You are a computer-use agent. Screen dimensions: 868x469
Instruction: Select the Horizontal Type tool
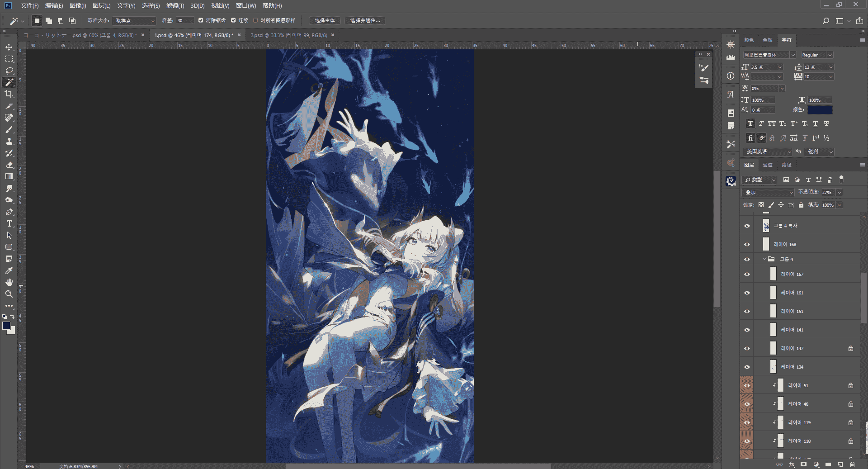pos(9,223)
